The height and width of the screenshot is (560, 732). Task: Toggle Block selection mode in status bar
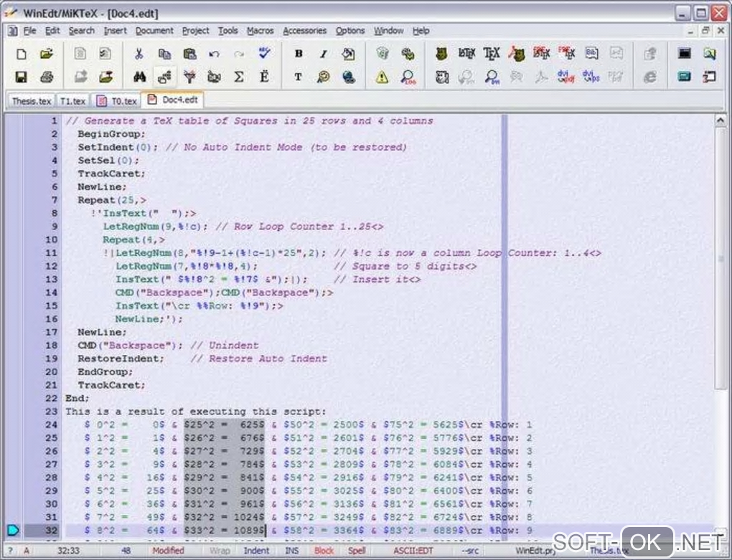324,551
